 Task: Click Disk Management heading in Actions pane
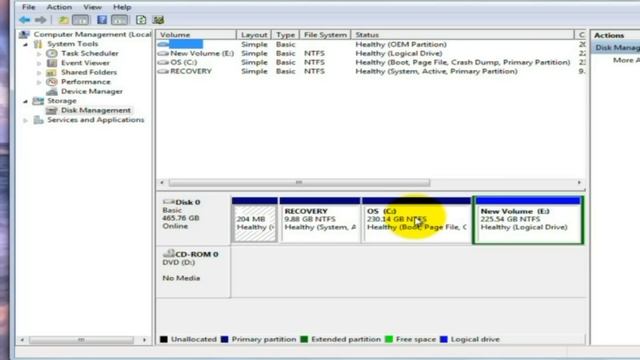tap(617, 48)
